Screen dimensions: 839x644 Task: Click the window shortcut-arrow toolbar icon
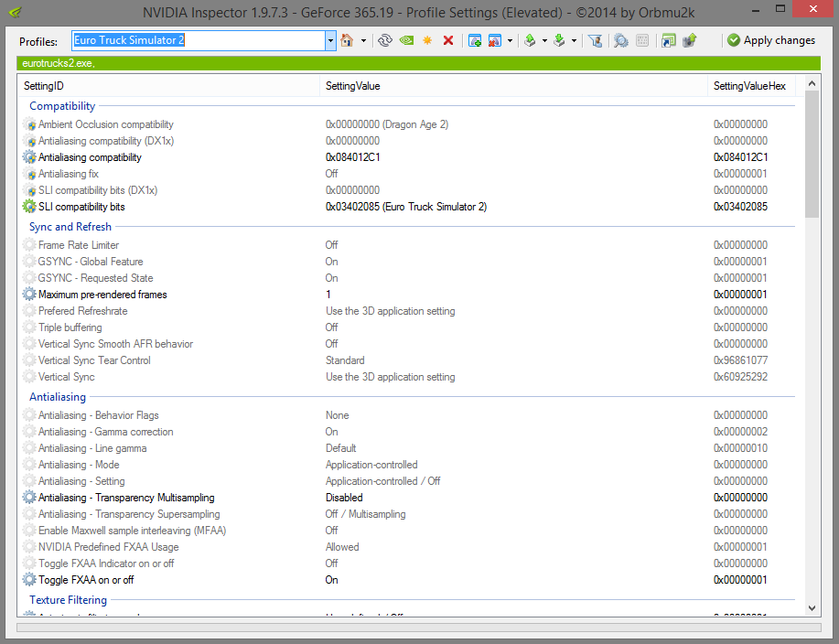(x=668, y=40)
